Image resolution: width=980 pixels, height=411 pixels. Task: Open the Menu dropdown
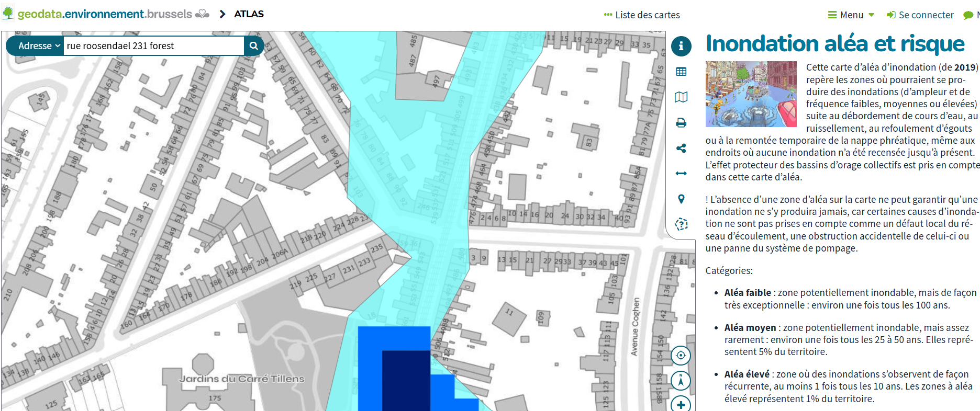tap(851, 15)
